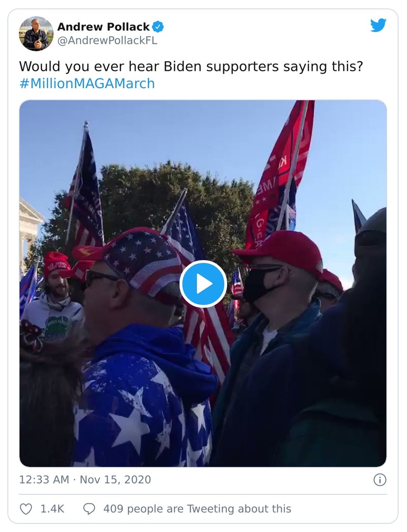The image size is (407, 532).
Task: Click the sky area of video preview
Action: (x=204, y=132)
